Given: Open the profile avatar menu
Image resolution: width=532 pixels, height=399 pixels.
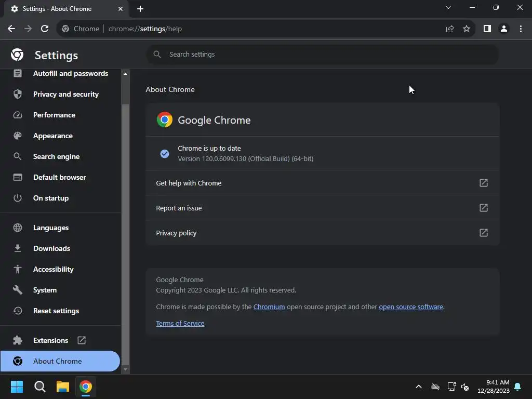Looking at the screenshot, I should coord(504,29).
